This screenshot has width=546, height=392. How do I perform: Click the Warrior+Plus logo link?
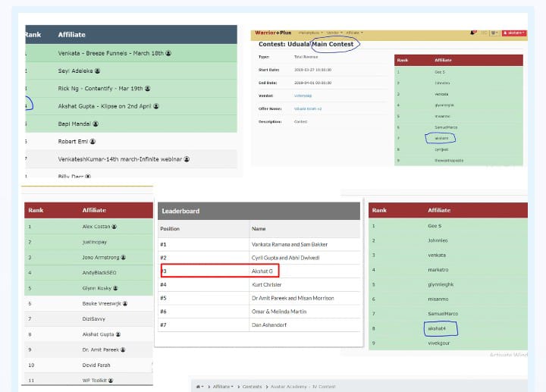(x=271, y=33)
